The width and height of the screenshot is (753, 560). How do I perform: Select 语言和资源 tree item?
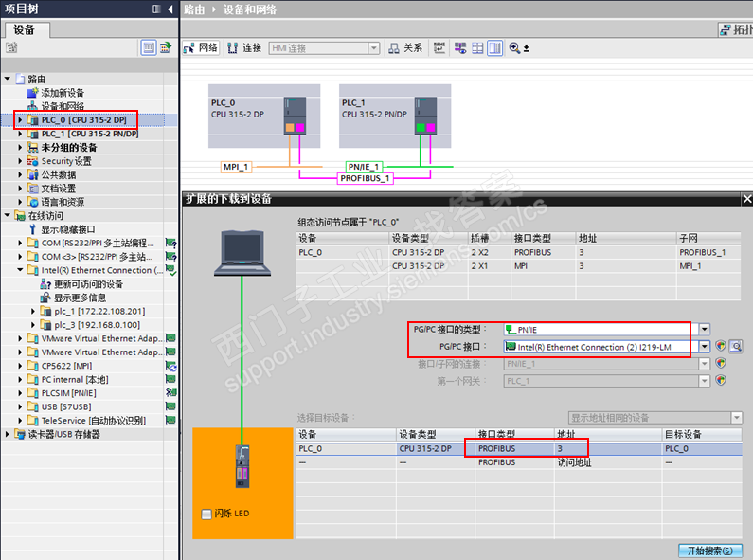pyautogui.click(x=63, y=202)
